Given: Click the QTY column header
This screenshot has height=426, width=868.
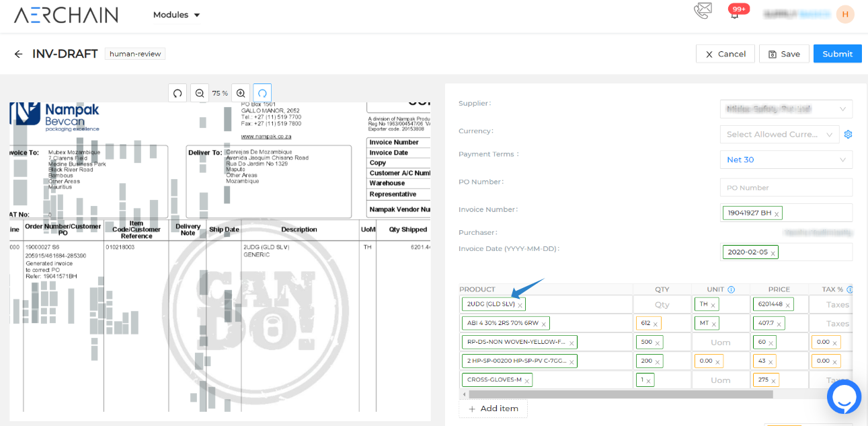Looking at the screenshot, I should (662, 289).
